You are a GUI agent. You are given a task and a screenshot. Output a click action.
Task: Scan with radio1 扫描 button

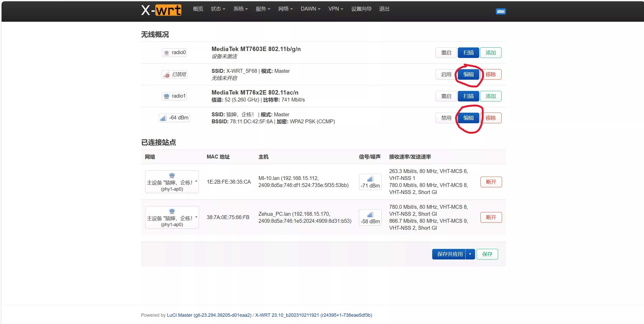point(468,96)
